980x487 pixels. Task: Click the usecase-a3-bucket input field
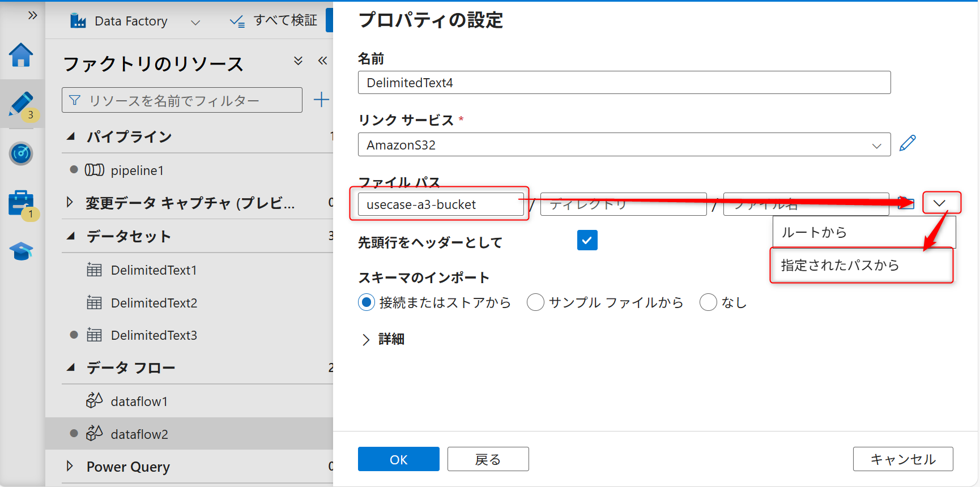tap(440, 204)
